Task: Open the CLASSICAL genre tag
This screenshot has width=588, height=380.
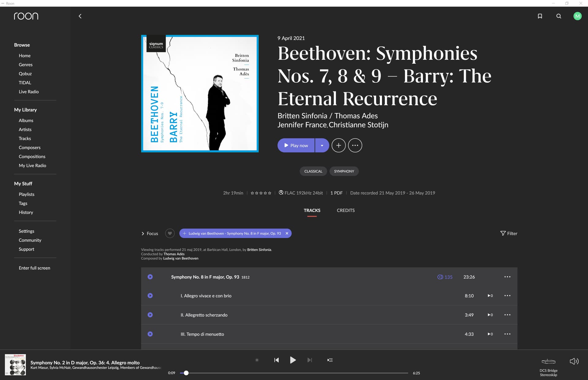Action: point(313,171)
